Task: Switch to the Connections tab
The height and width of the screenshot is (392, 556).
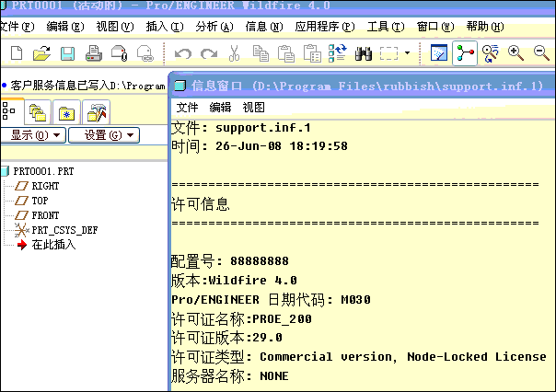Action: pos(96,112)
